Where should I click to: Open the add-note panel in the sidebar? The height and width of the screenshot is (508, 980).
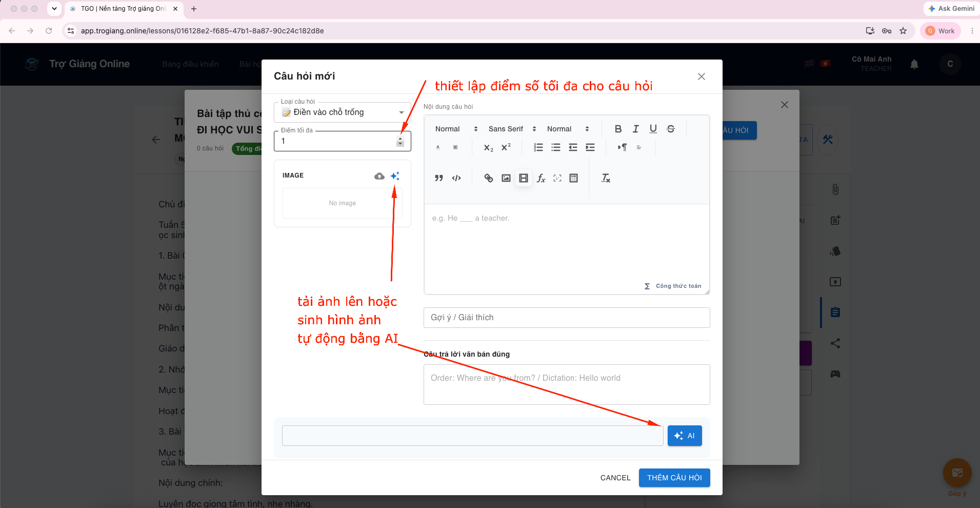[x=835, y=220]
